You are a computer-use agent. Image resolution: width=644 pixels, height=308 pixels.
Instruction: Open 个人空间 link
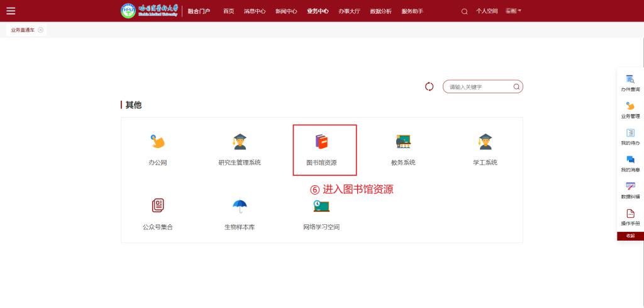coord(487,11)
